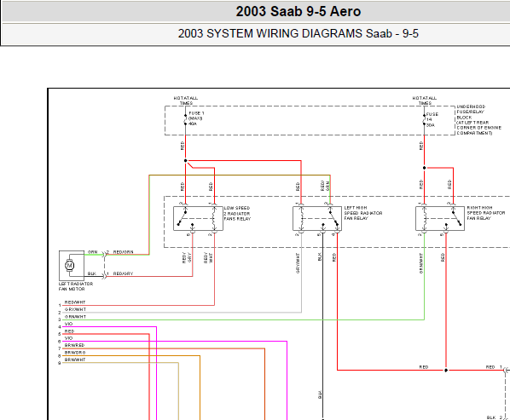Click the Fuse 14 30A label
Screen dimensions: 510x420
(432, 119)
